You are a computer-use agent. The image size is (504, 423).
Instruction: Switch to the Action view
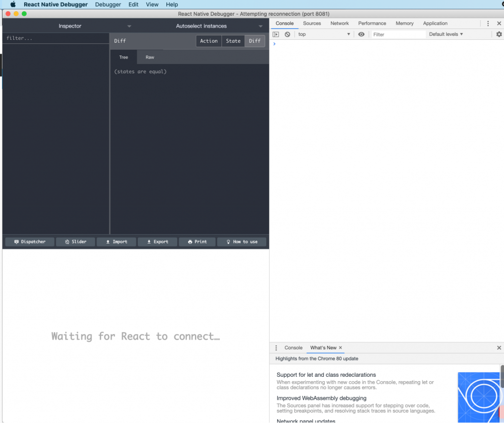(x=209, y=41)
